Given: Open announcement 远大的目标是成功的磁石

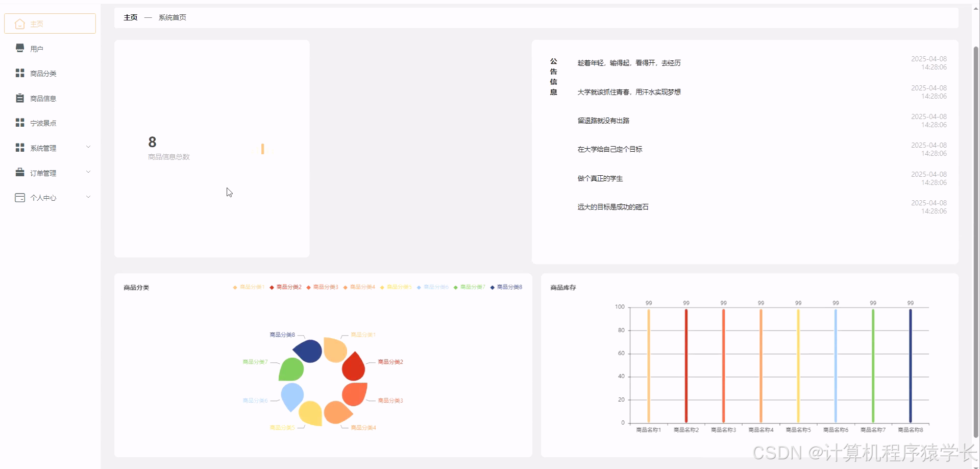Looking at the screenshot, I should (x=613, y=207).
